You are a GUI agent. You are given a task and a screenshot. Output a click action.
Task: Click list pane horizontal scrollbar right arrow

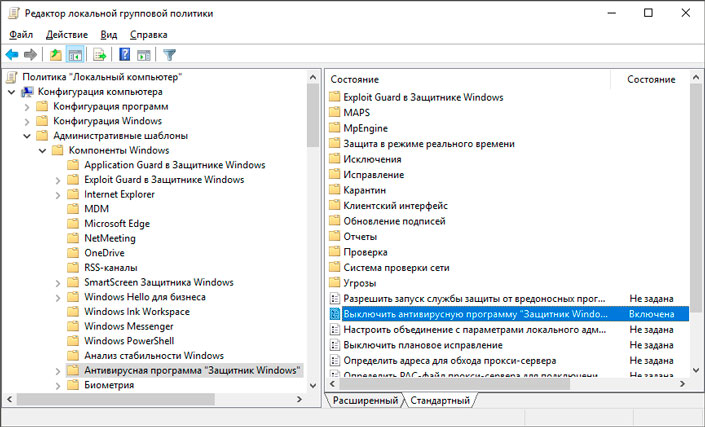(x=682, y=384)
